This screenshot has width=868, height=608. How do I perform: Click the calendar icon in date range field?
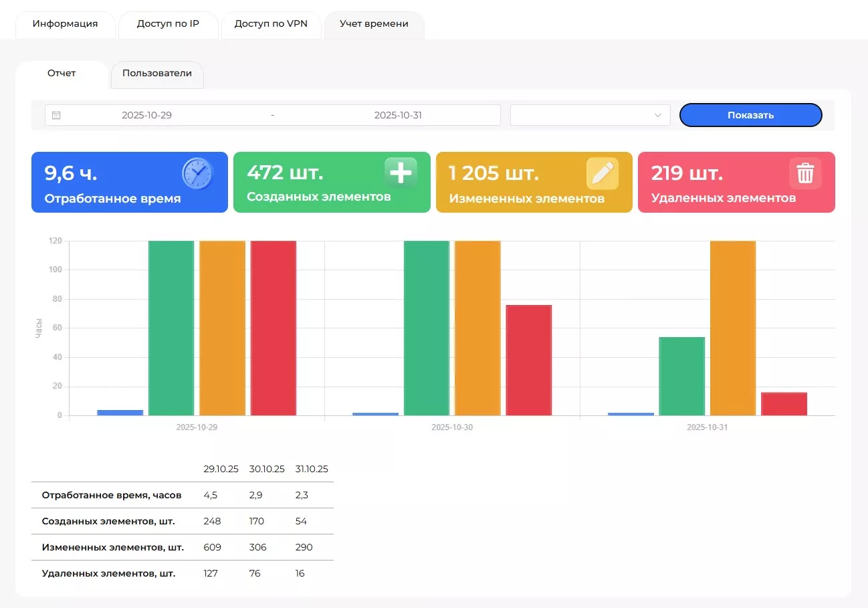[x=56, y=115]
